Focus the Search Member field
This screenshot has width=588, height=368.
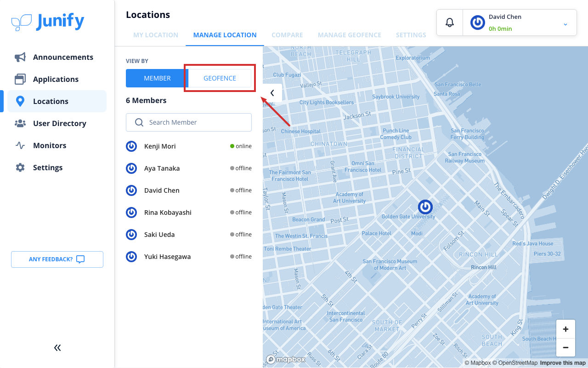(x=189, y=122)
